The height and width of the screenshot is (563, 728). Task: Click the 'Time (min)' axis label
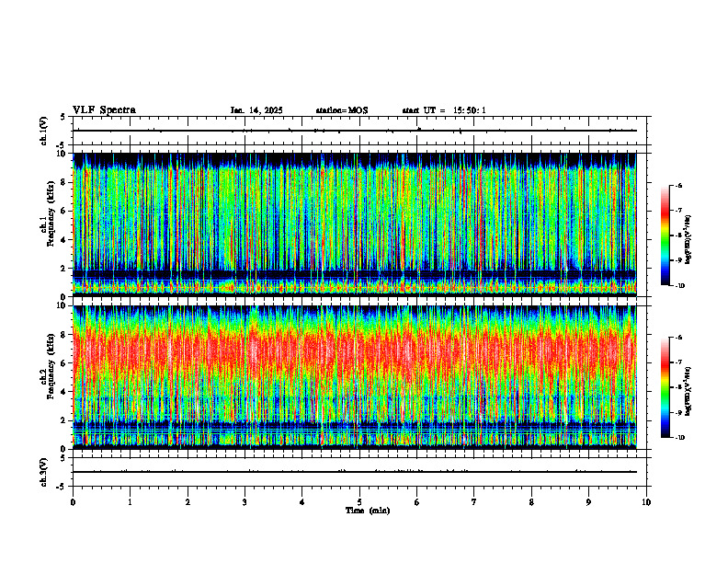pyautogui.click(x=368, y=511)
